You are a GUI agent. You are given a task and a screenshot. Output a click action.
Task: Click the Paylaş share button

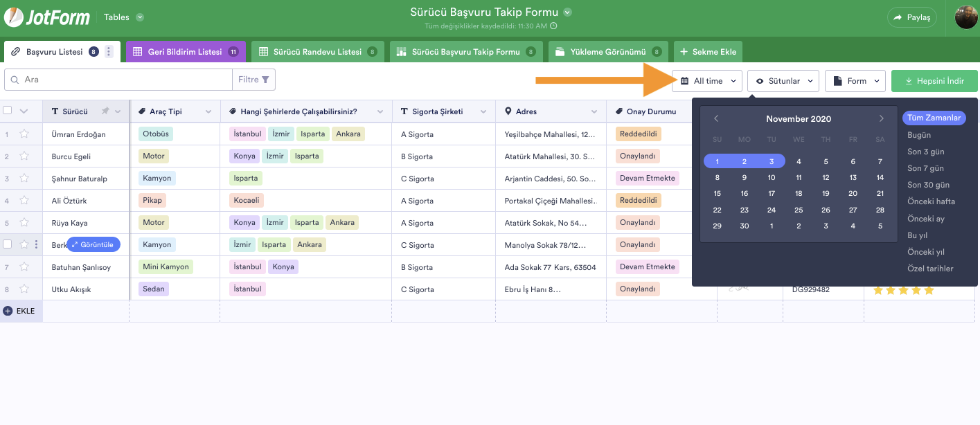pos(911,17)
